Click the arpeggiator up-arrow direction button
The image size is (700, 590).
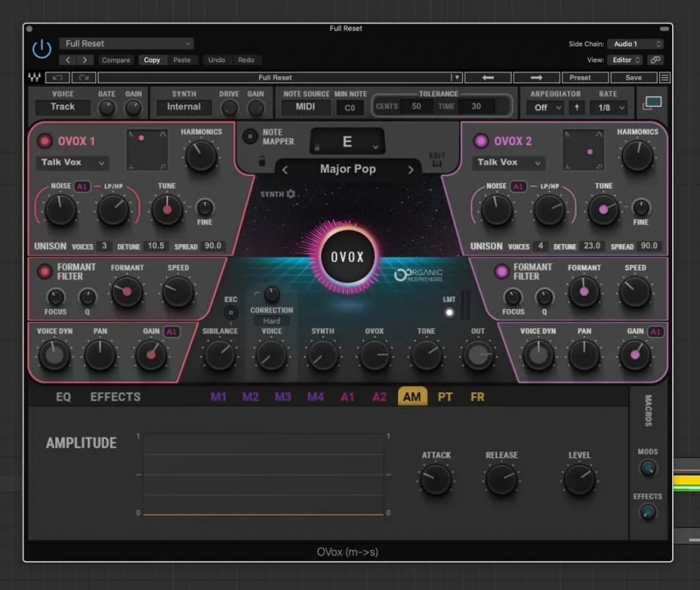point(577,108)
